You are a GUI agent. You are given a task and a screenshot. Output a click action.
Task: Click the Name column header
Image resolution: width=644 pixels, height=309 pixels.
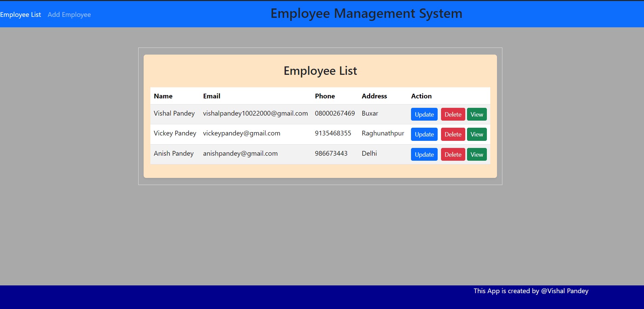(x=163, y=96)
